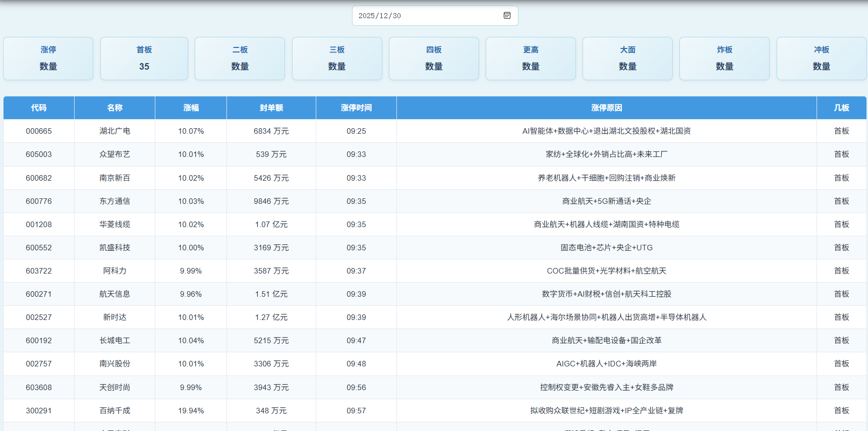
Task: Select the 首板 35 card
Action: tap(144, 59)
